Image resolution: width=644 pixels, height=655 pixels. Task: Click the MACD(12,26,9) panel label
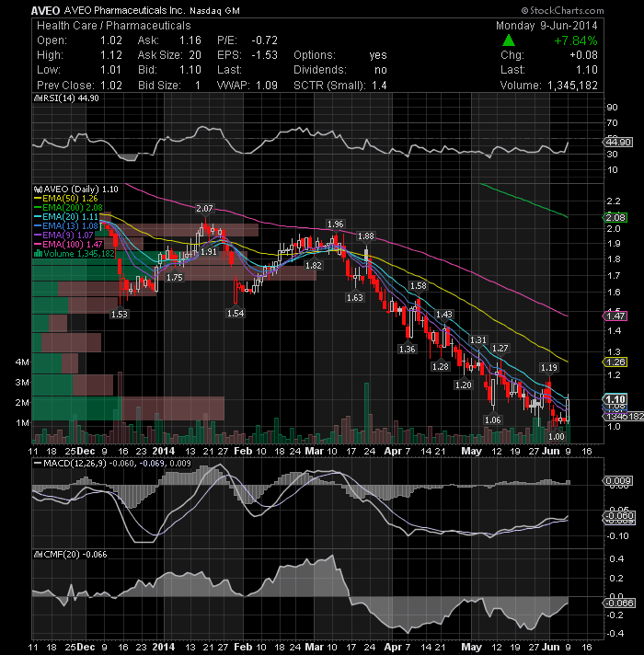pos(75,464)
